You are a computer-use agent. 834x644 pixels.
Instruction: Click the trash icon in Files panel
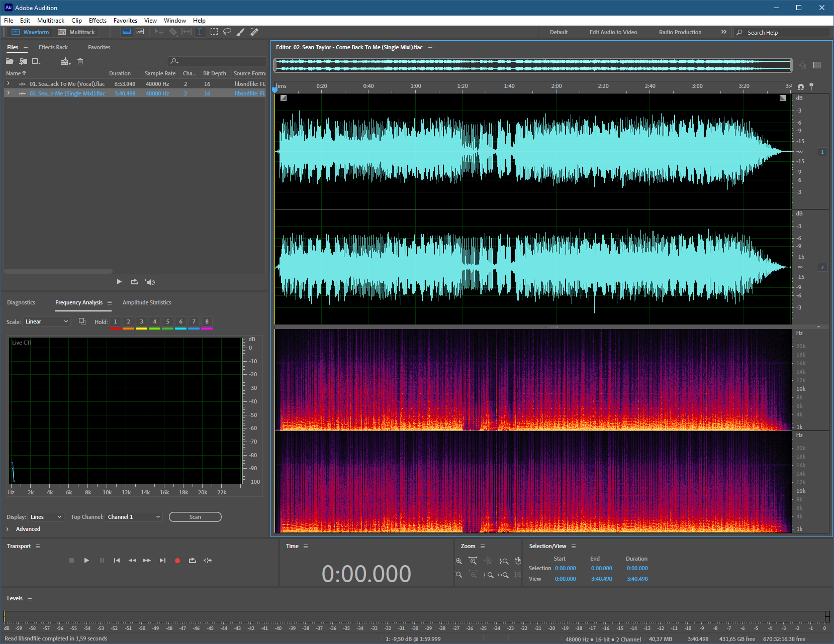pyautogui.click(x=80, y=61)
